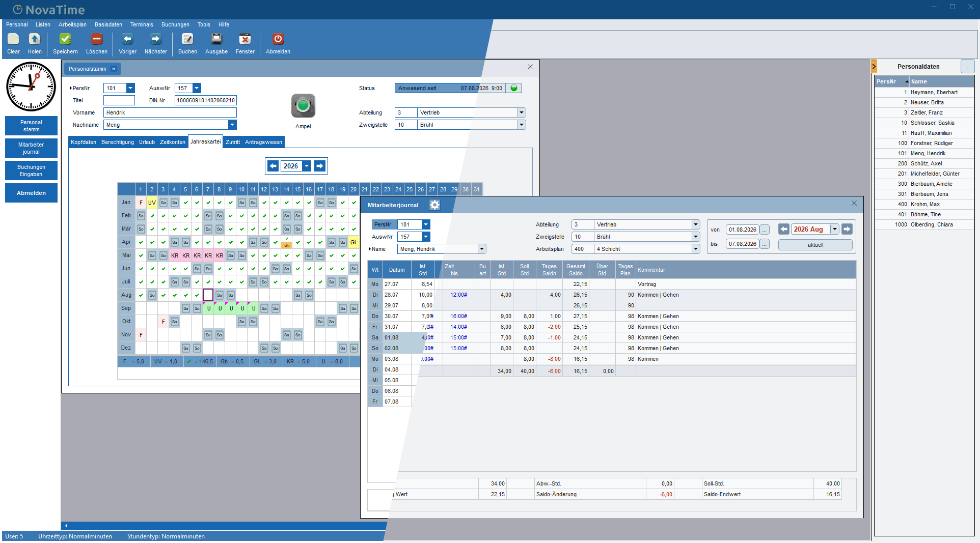Go to next record with Nächster
Screen dimensions: 980x543
click(x=155, y=39)
